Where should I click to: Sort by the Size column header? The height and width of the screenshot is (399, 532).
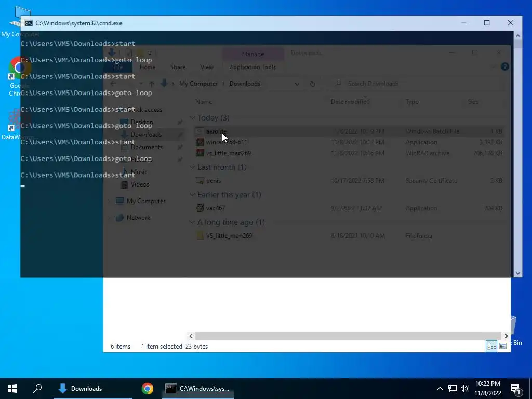[x=473, y=102]
